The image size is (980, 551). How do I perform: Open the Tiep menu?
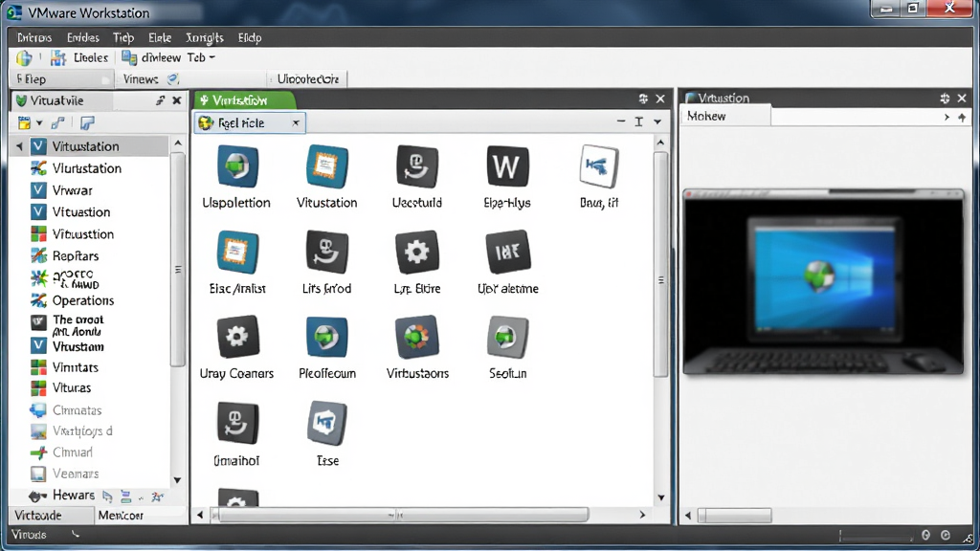point(123,38)
